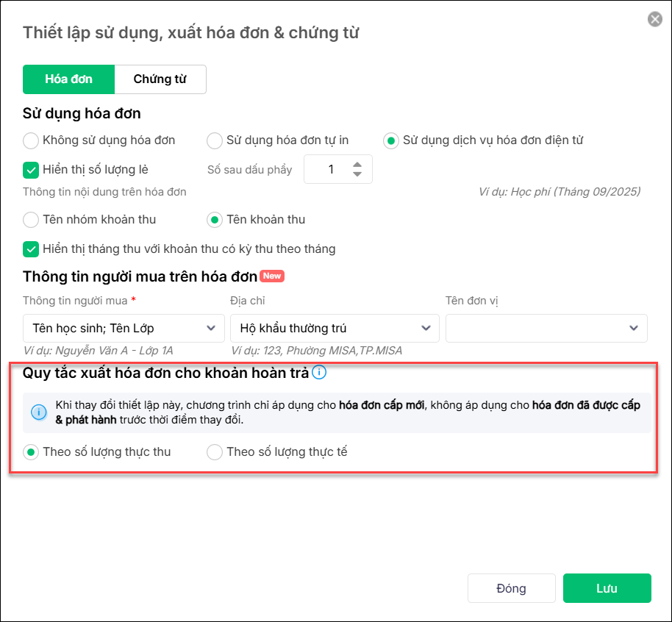The width and height of the screenshot is (672, 622).
Task: Choose "Tên nhóm khoản thu" radio button
Action: click(x=31, y=219)
